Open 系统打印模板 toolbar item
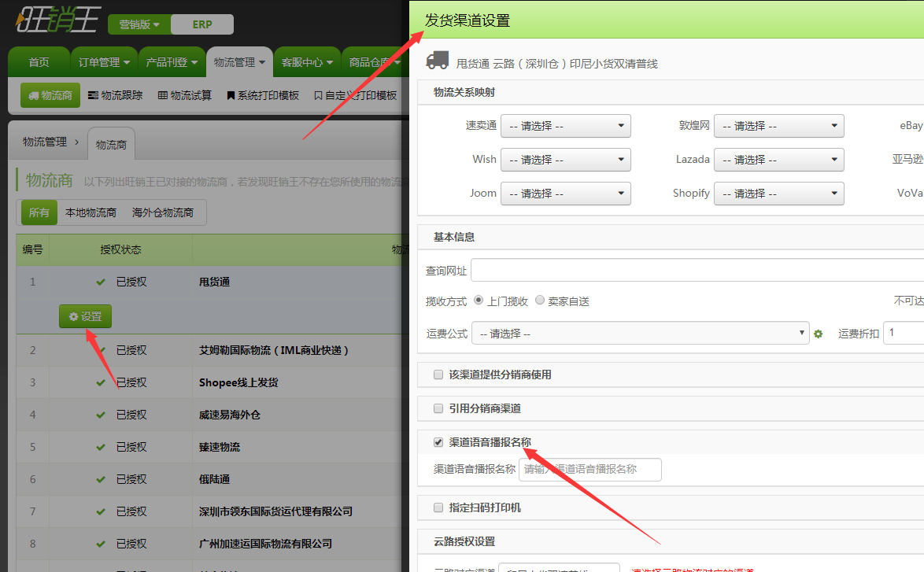This screenshot has height=572, width=924. (x=263, y=95)
